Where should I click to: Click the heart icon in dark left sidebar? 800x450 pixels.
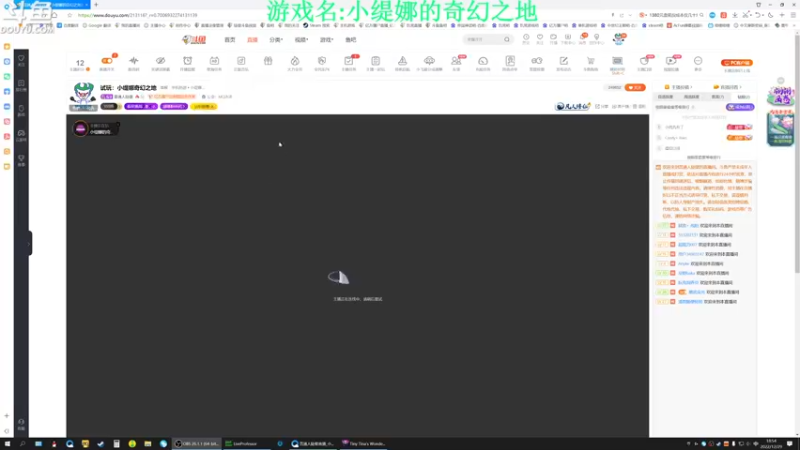(21, 59)
